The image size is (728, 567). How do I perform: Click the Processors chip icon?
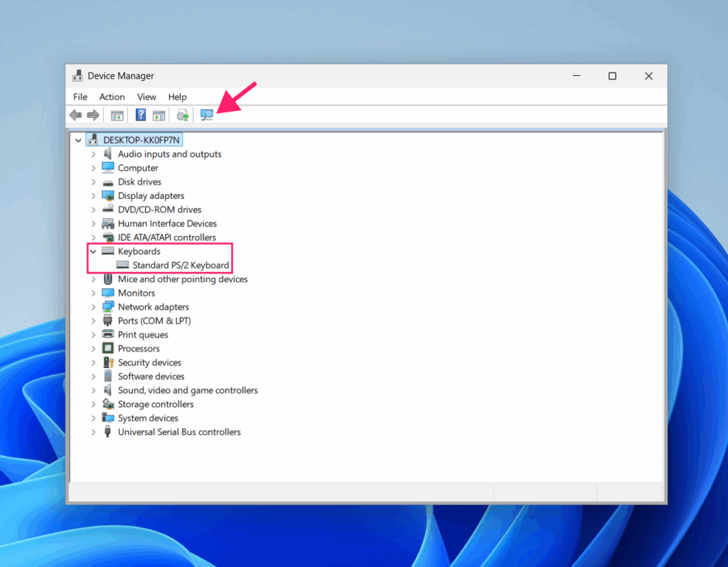point(108,348)
